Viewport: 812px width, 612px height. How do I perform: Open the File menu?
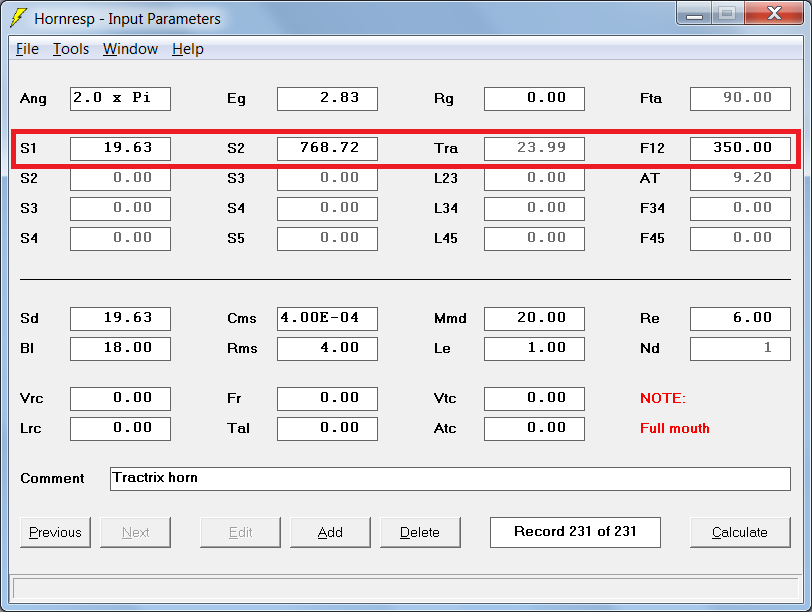pyautogui.click(x=27, y=49)
